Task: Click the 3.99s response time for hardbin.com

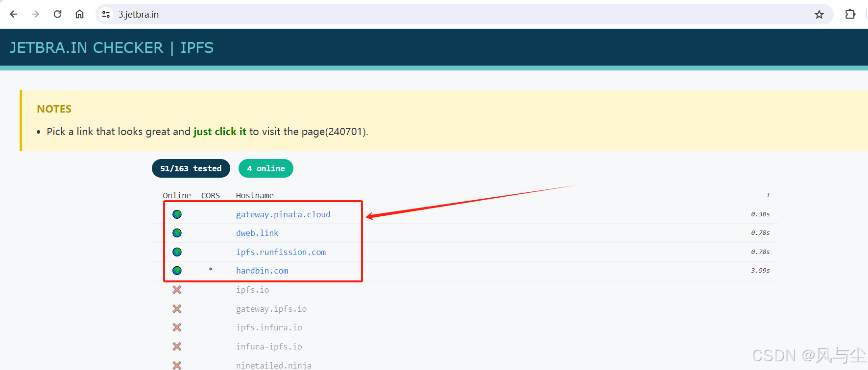Action: coord(760,271)
